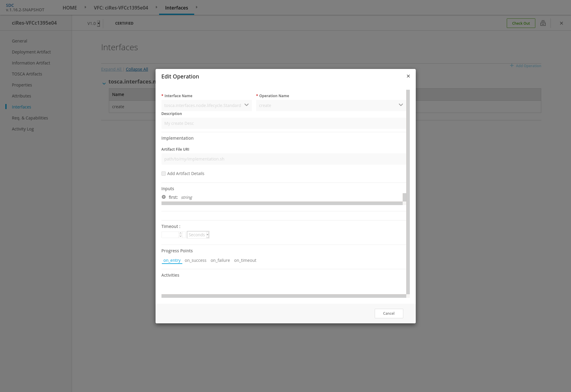Viewport: 571px width, 392px height.
Task: Open Properties in the left sidebar
Action: point(22,85)
